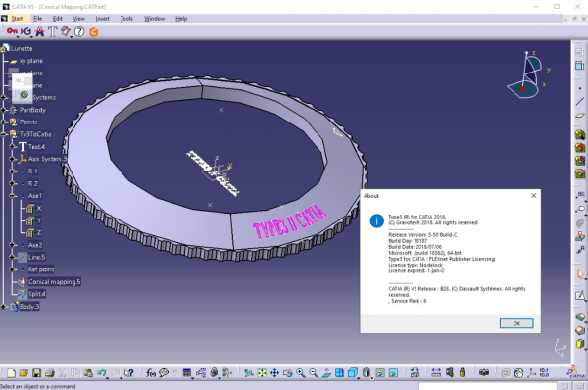Click the orange Gravotech G icon
The width and height of the screenshot is (588, 390).
[93, 32]
